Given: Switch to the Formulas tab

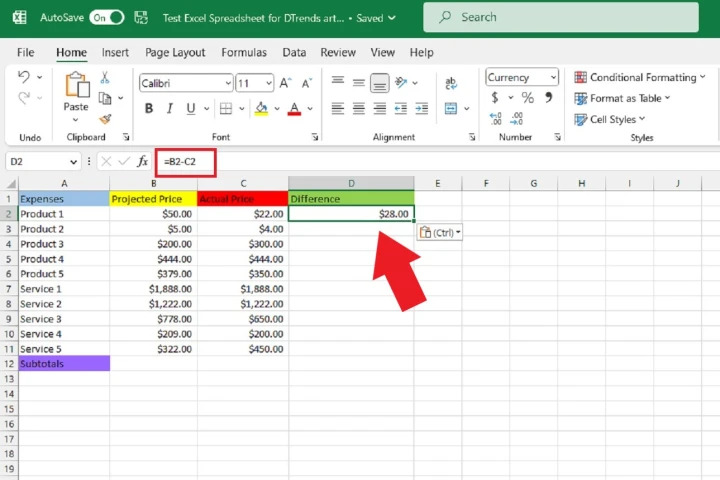Looking at the screenshot, I should click(243, 52).
